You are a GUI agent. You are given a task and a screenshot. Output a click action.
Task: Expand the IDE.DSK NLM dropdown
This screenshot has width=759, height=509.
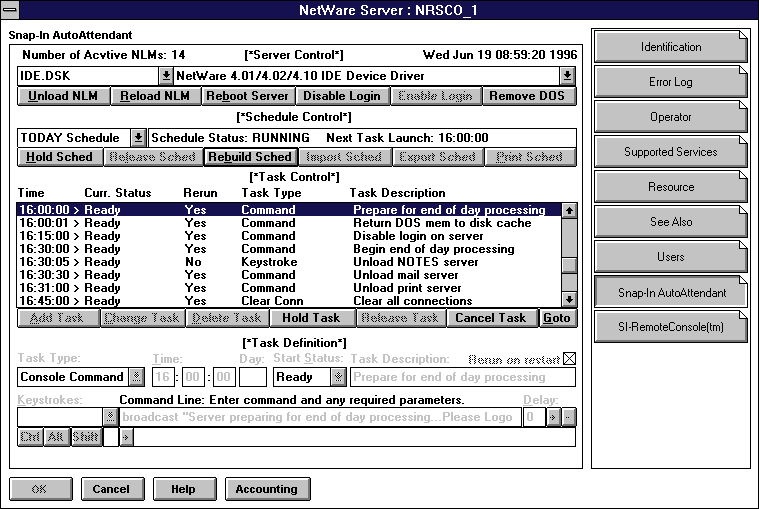coord(166,75)
